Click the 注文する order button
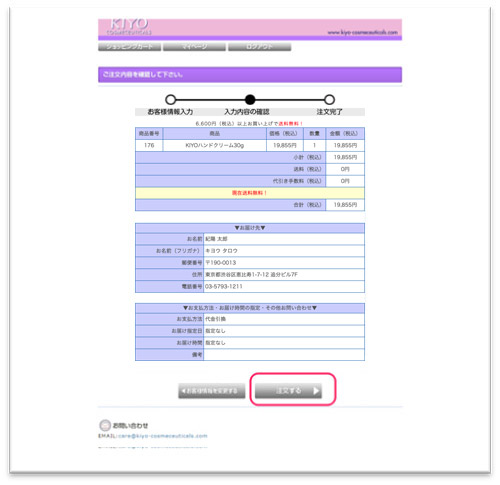Image resolution: width=500 pixels, height=485 pixels. coord(288,390)
